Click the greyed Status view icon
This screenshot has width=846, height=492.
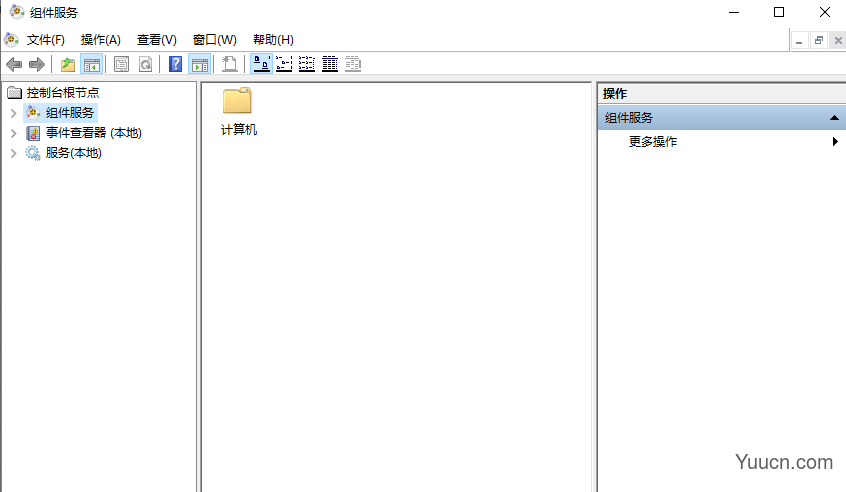tap(353, 64)
